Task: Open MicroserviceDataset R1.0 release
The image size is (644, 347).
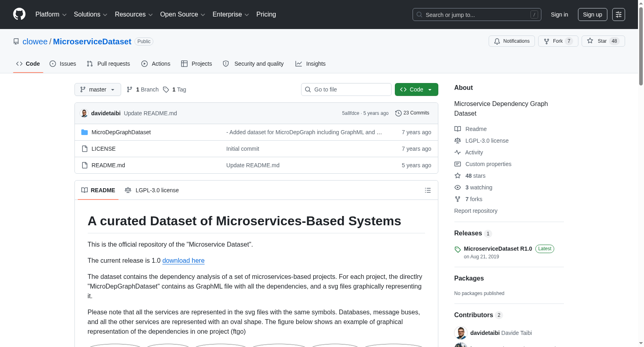Action: [498, 249]
